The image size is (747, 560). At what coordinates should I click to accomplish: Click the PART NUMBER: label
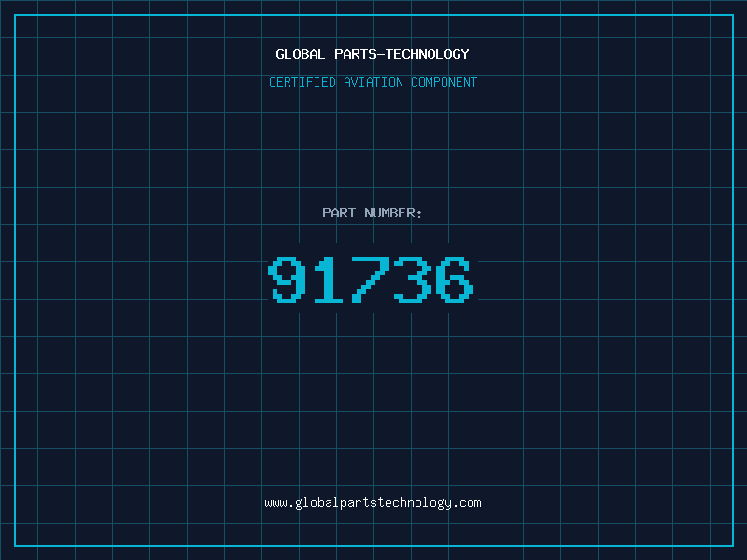(372, 213)
